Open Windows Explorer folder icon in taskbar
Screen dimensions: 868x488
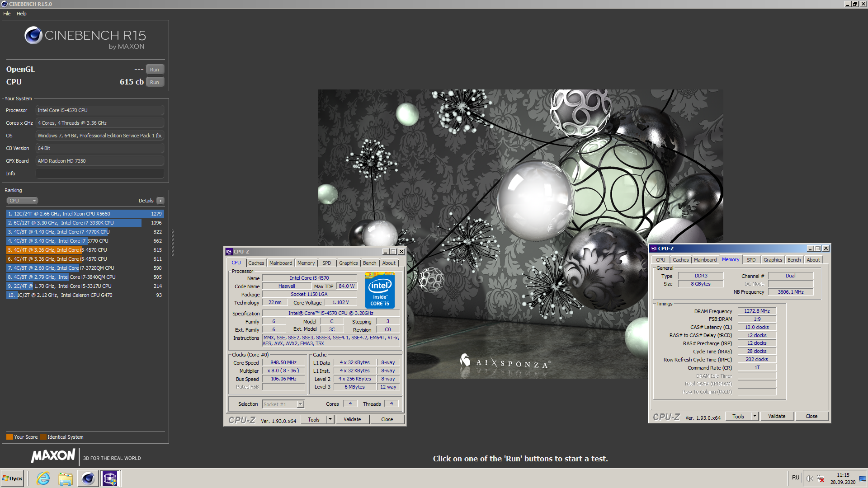click(x=66, y=479)
